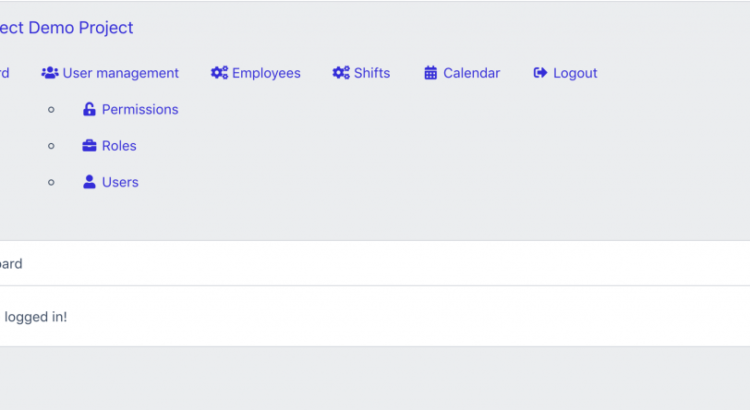Click the Calendar grid icon

point(431,73)
